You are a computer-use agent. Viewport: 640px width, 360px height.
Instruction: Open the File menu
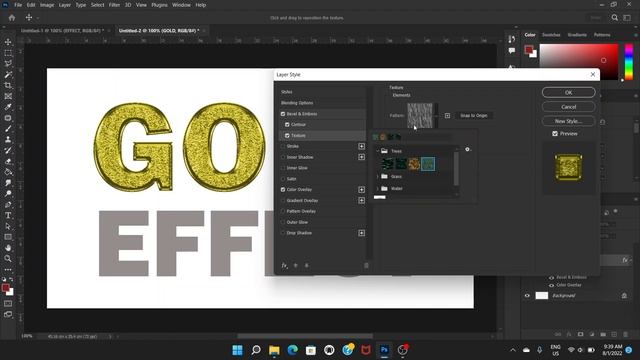point(18,5)
